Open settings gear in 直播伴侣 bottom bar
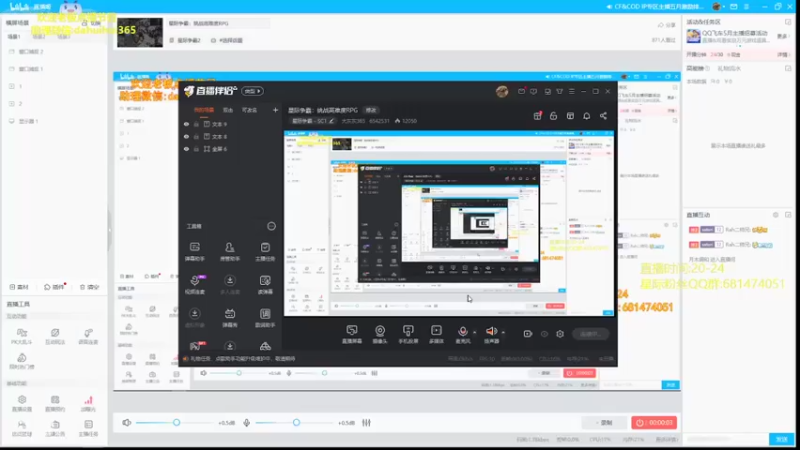The image size is (800, 450). click(560, 334)
